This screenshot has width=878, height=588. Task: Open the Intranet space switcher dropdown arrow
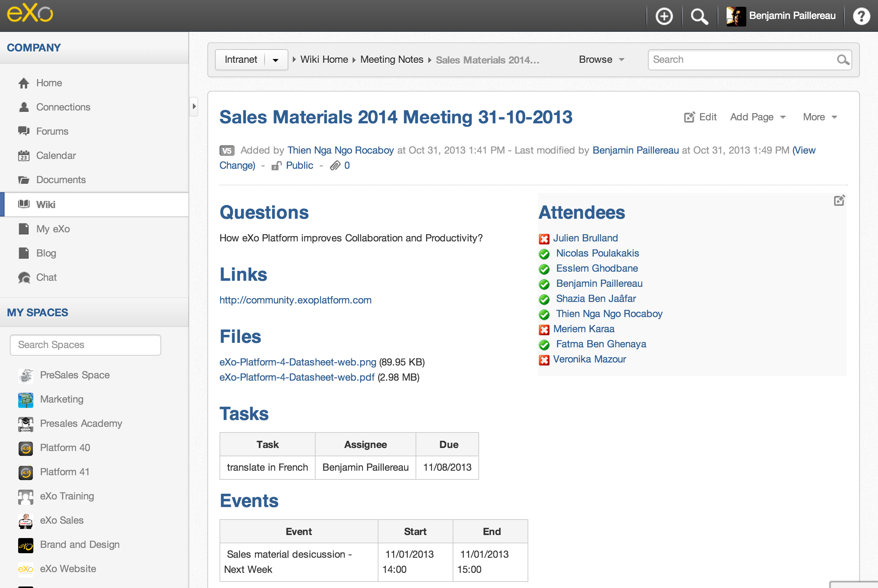click(276, 60)
